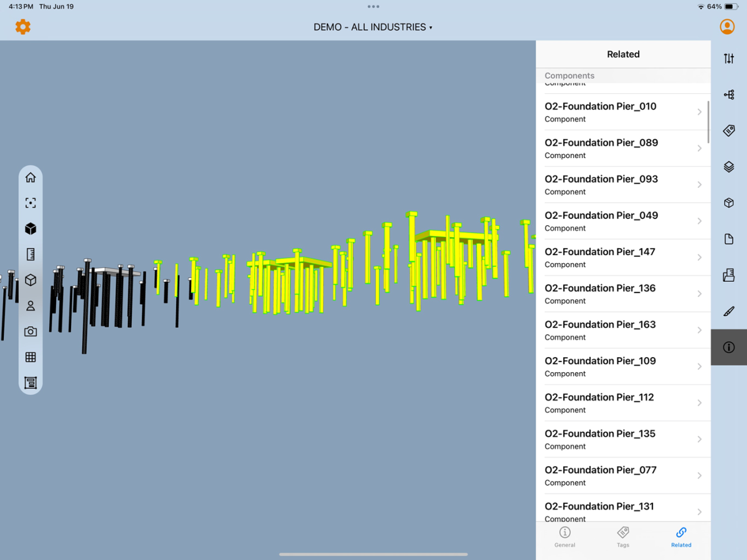Image resolution: width=747 pixels, height=560 pixels.
Task: Toggle the info panel icon
Action: pos(729,347)
